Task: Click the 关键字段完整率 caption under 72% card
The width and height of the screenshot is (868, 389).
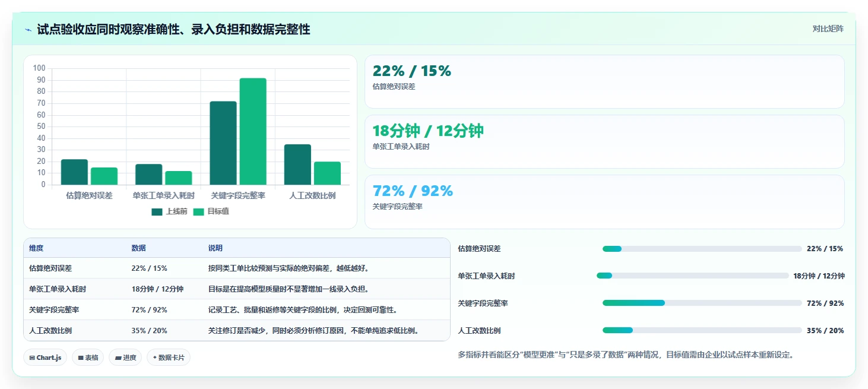Action: click(x=397, y=207)
